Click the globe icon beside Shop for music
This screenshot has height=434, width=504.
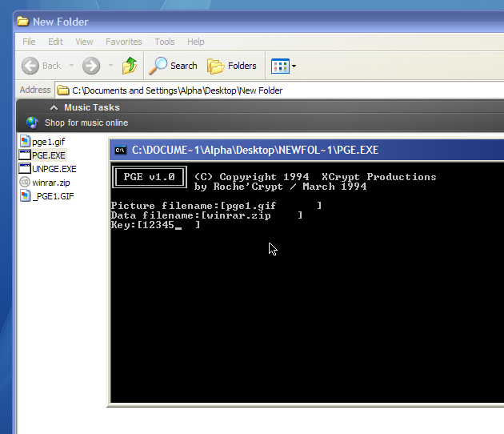(x=32, y=123)
